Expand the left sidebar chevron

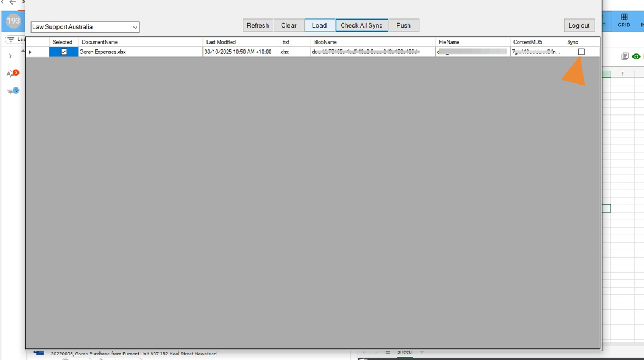coord(10,56)
